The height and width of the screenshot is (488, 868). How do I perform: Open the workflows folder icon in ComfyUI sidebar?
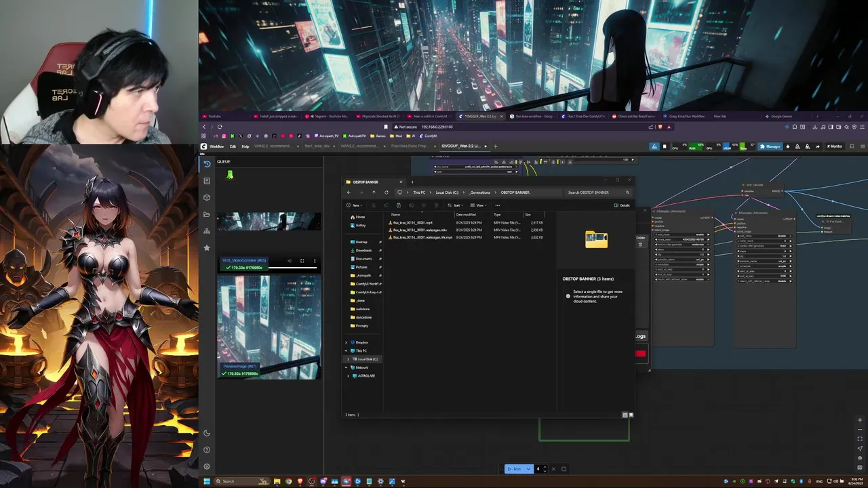[207, 214]
